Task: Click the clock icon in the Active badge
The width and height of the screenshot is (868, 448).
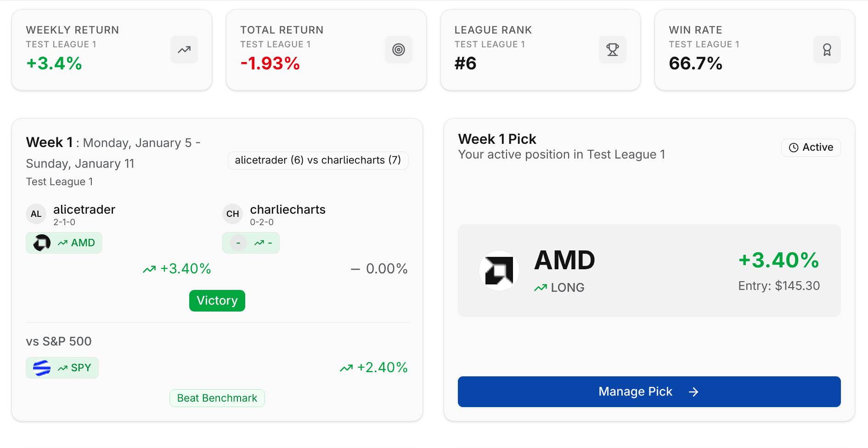Action: (793, 147)
